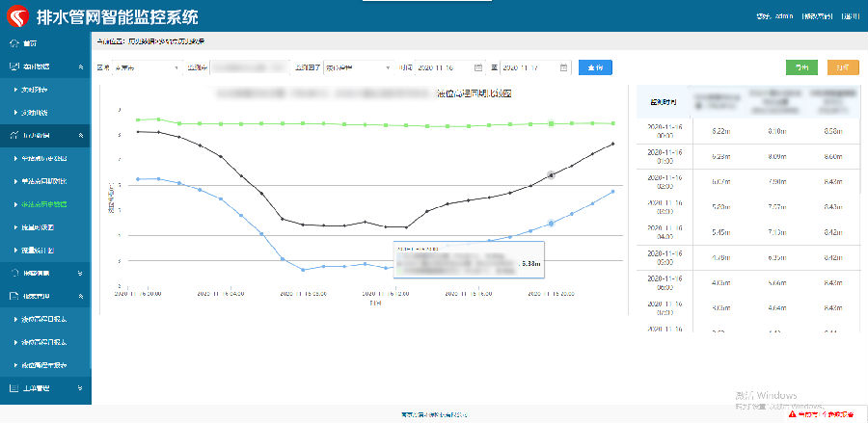868x423 pixels.
Task: Click the company link in page footer
Action: click(435, 414)
